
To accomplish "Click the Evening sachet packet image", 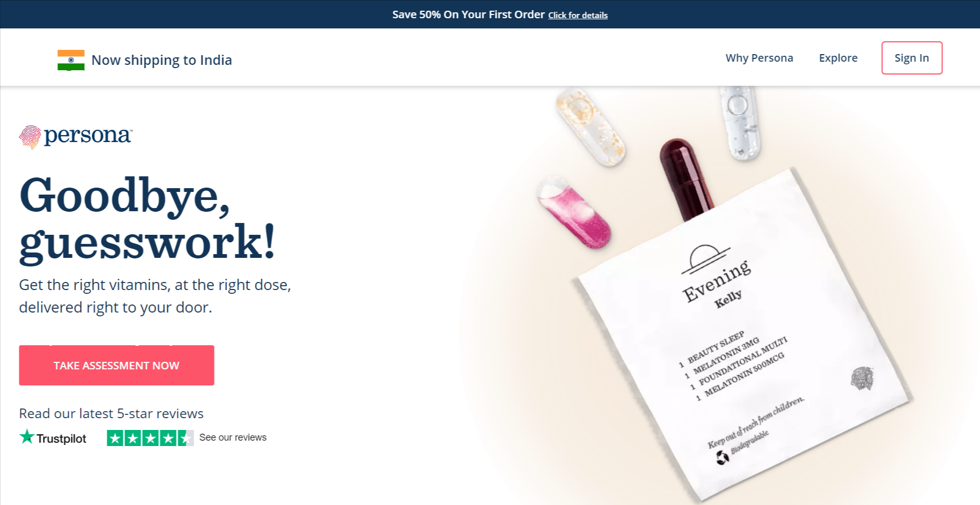I will (x=743, y=336).
